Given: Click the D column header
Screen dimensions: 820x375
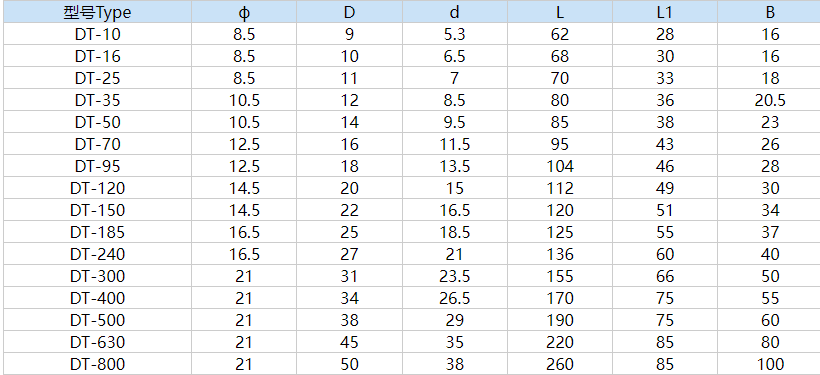Looking at the screenshot, I should coord(349,13).
